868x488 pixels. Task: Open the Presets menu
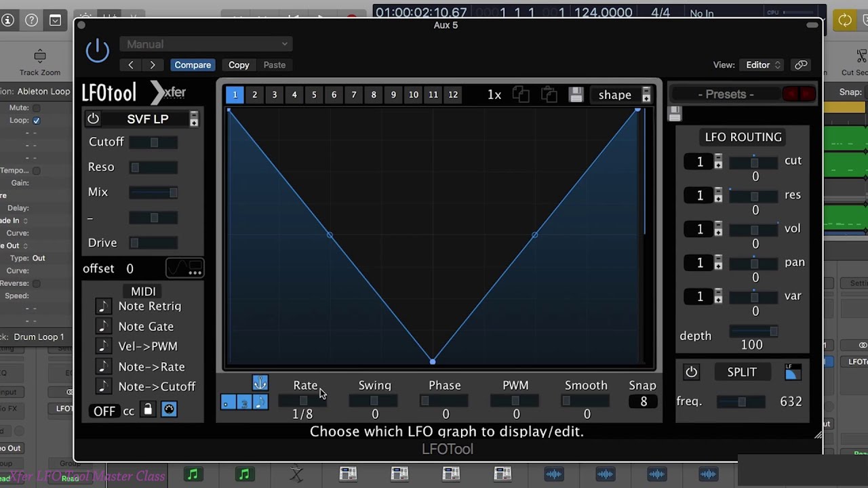726,94
